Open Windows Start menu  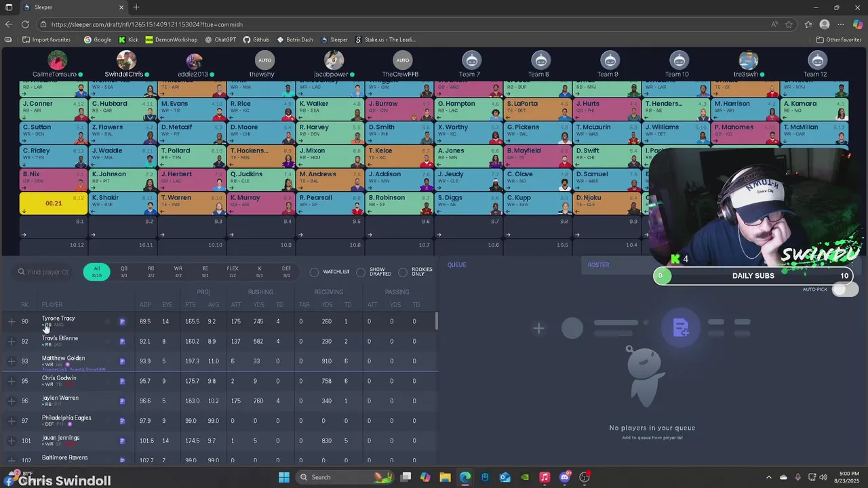click(x=284, y=477)
